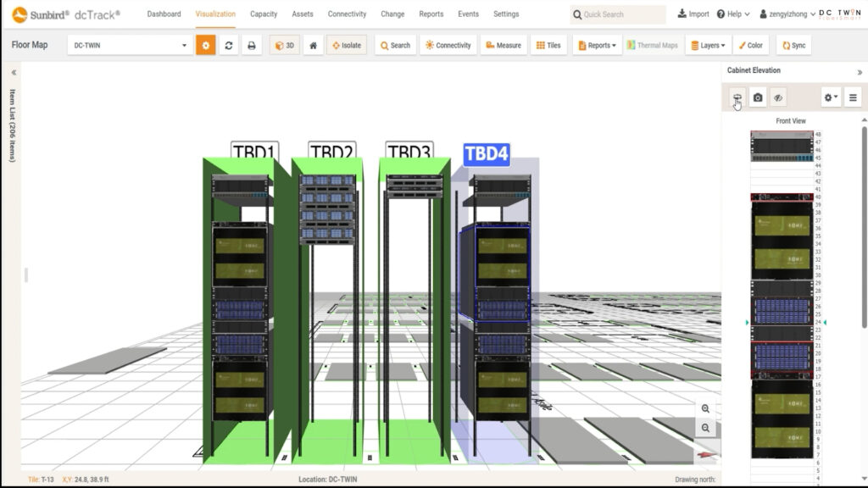The width and height of the screenshot is (868, 488).
Task: Click the orange floor map settings gear
Action: point(206,46)
